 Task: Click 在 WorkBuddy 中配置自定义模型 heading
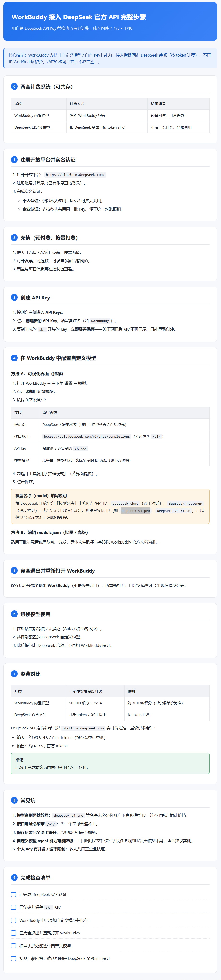[x=58, y=358]
